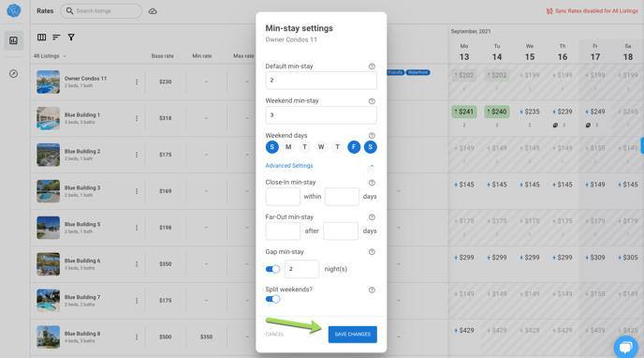Open the rates dashboard sidebar icon

pyautogui.click(x=13, y=40)
